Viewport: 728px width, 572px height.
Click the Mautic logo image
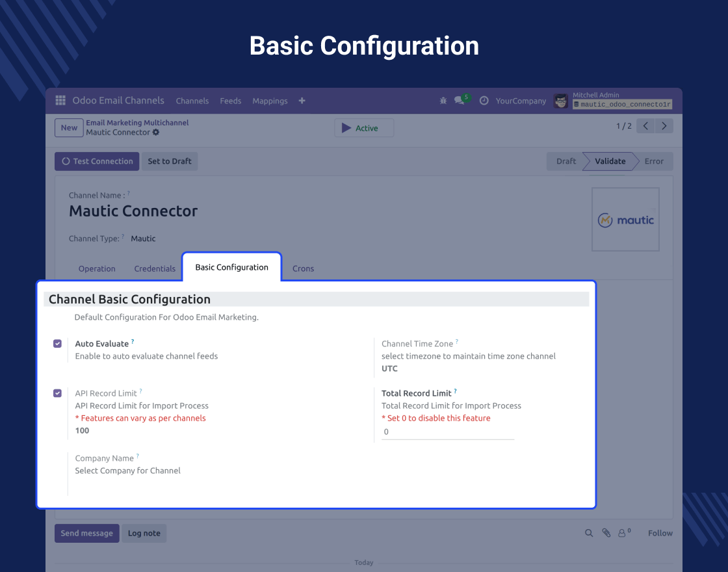coord(625,220)
